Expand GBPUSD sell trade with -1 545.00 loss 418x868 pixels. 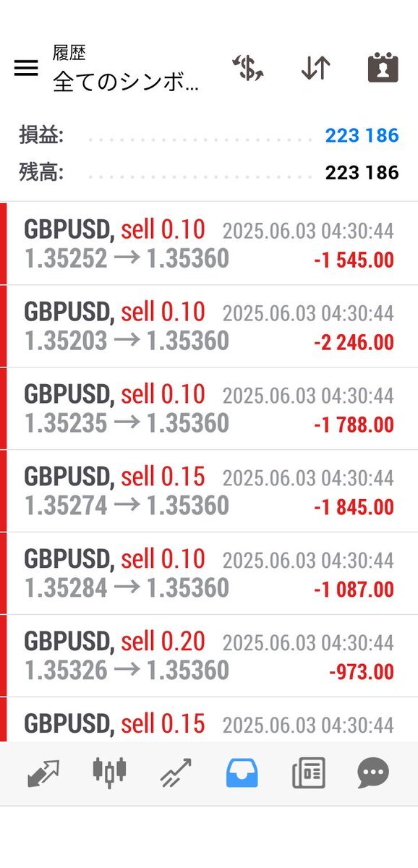tap(209, 244)
